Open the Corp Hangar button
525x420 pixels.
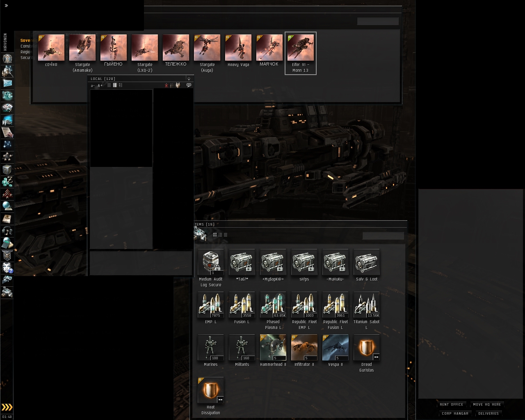(455, 413)
